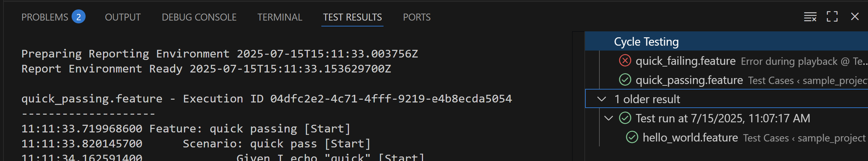Close the bottom panel
The image size is (868, 161).
(x=855, y=16)
